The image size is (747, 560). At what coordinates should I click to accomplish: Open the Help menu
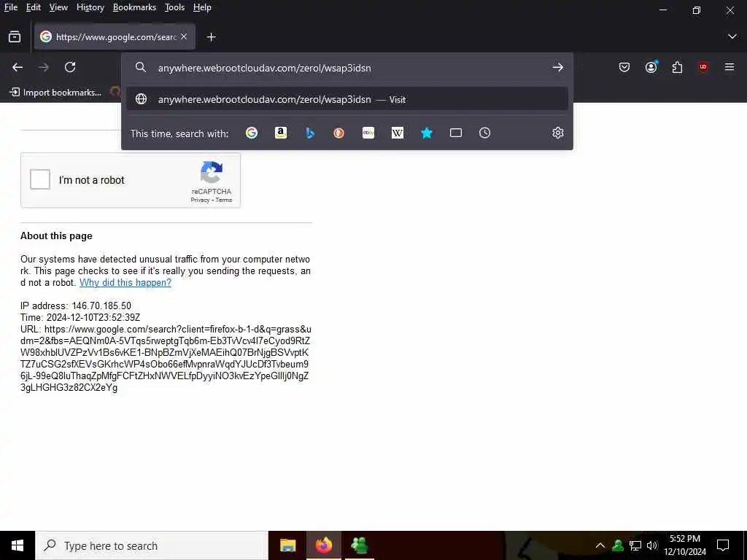point(202,7)
